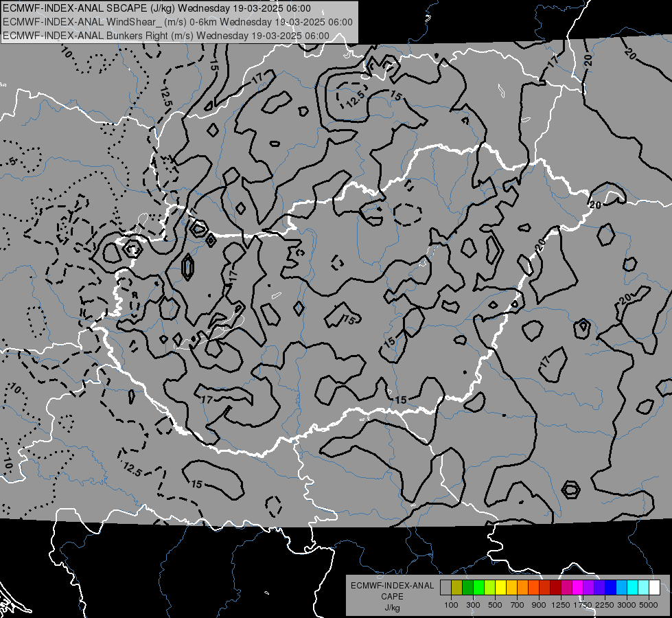
Task: Click the J/kg legend unit label
Action: tap(392, 608)
